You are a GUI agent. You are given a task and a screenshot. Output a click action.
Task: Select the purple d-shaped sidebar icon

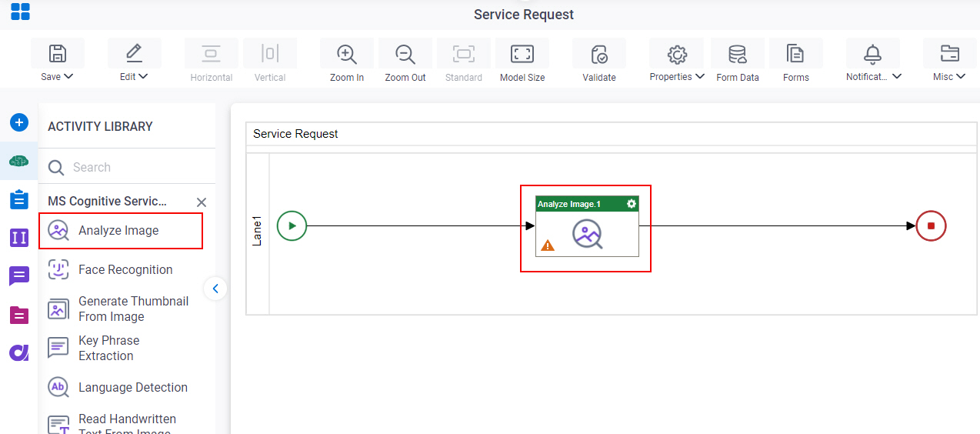[x=19, y=352]
